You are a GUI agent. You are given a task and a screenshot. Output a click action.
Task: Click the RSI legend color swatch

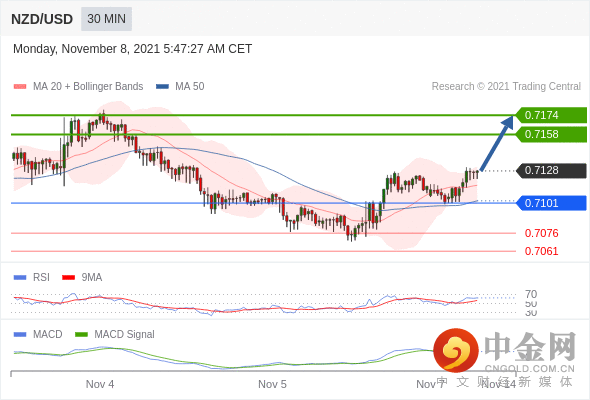20,278
